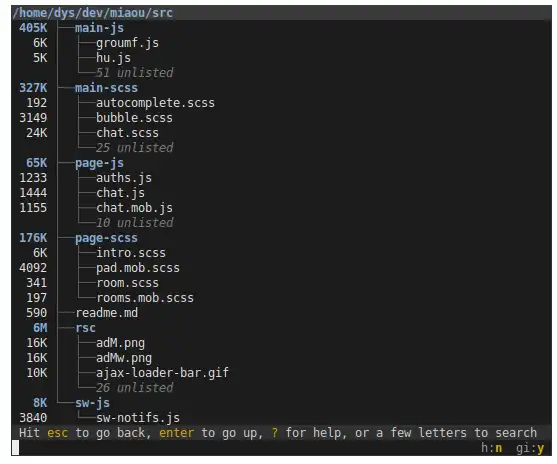Select groumf.js file
The width and height of the screenshot is (557, 464).
click(x=127, y=43)
